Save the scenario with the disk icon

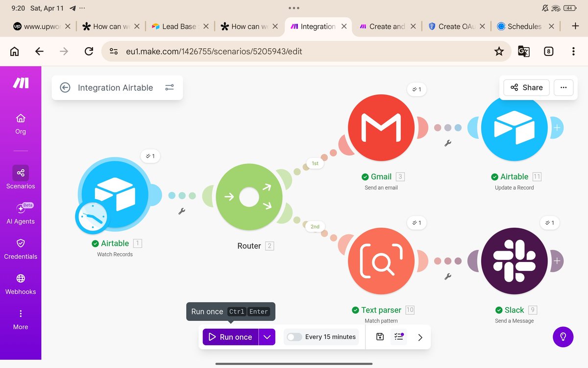pos(380,337)
